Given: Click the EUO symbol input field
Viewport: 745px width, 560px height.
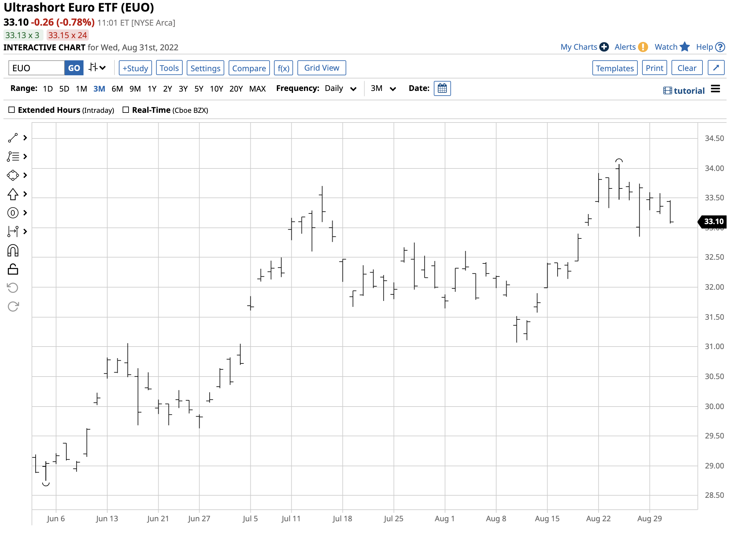Looking at the screenshot, I should [x=36, y=68].
